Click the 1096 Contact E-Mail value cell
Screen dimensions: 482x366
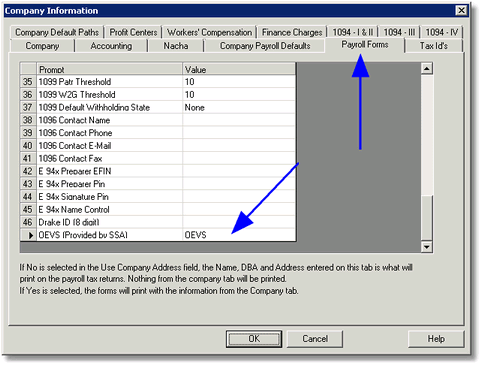239,146
